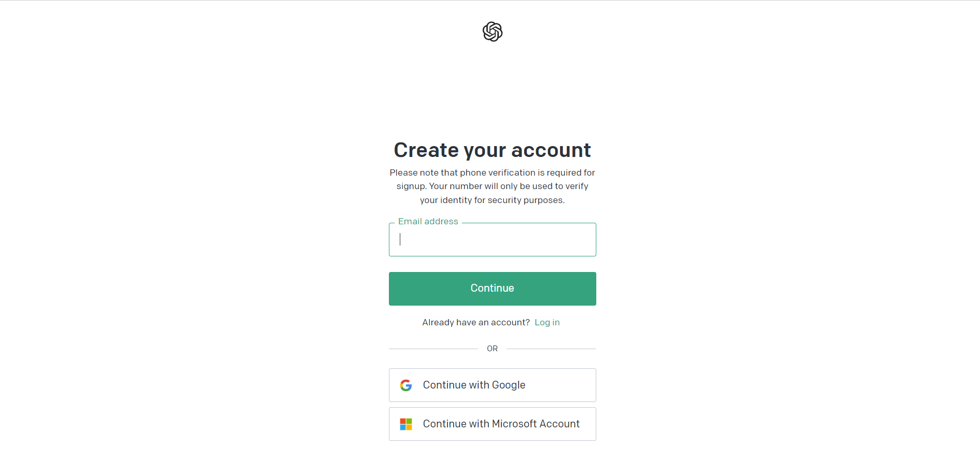The image size is (980, 460).
Task: Click the word Continue on green button
Action: pos(492,288)
